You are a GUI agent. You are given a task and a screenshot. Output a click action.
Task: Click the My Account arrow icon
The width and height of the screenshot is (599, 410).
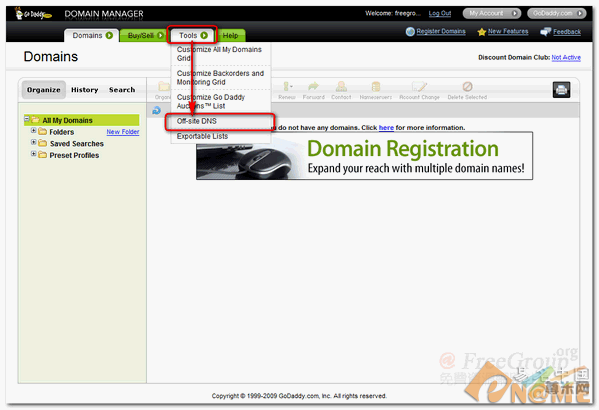tap(515, 13)
